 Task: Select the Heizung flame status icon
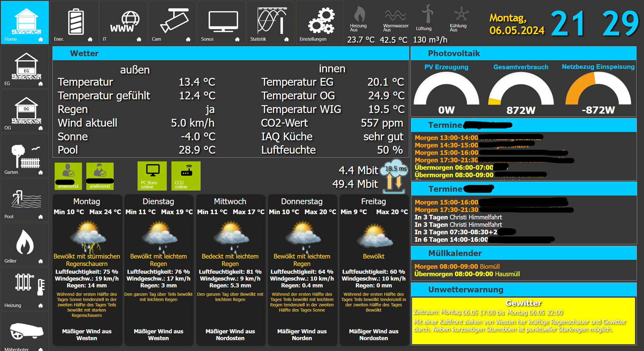(x=360, y=14)
